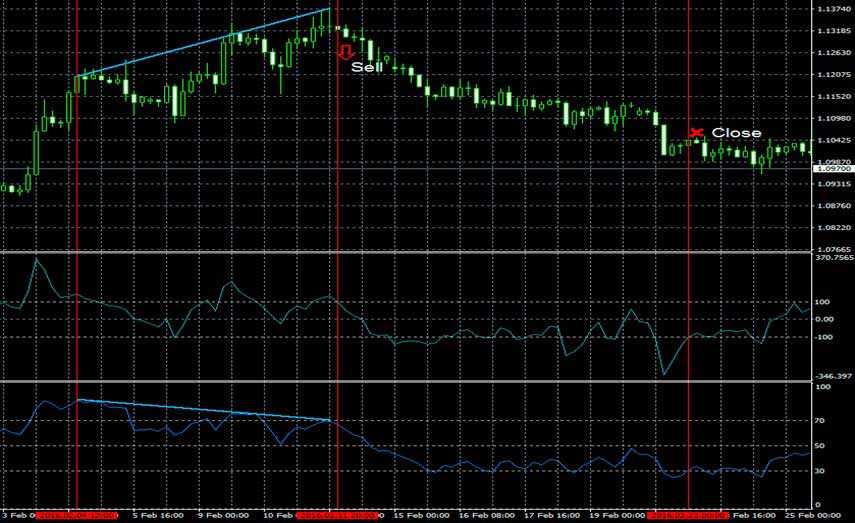The height and width of the screenshot is (523, 855).
Task: Click the red X Close marker icon
Action: (x=697, y=132)
